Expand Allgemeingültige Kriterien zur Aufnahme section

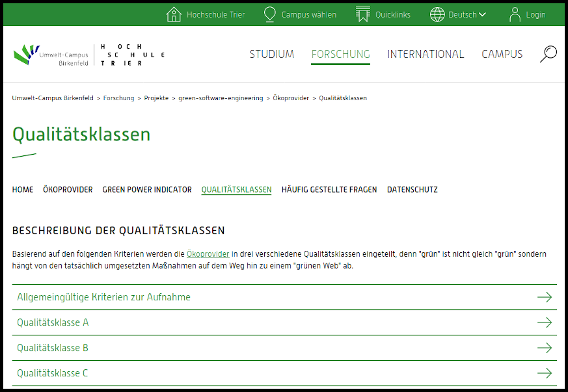click(104, 297)
